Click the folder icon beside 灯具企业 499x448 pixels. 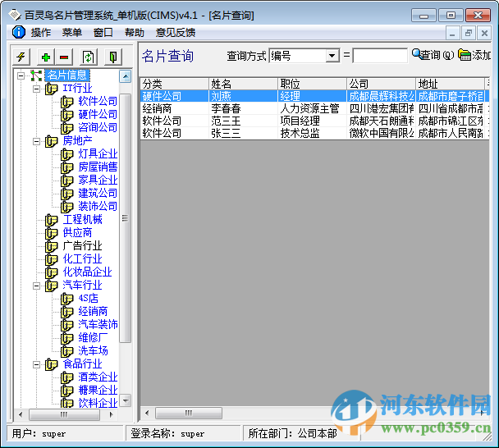(66, 154)
